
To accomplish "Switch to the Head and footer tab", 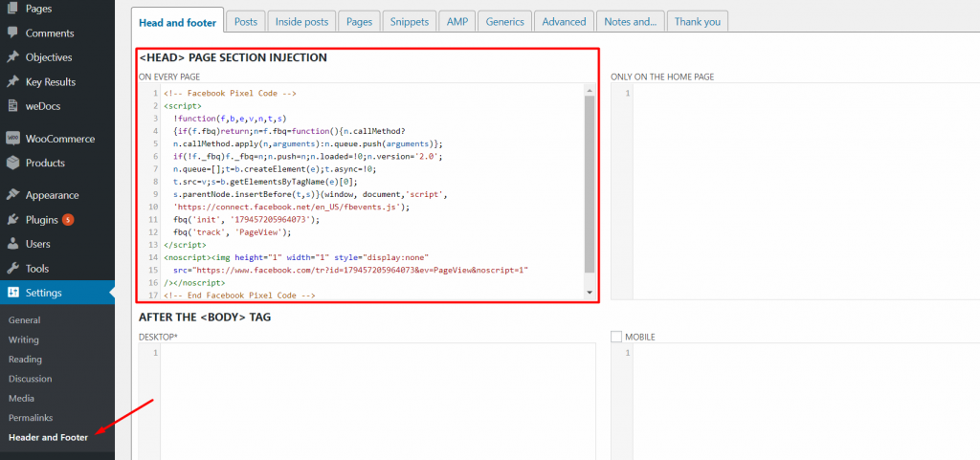I will pyautogui.click(x=177, y=22).
